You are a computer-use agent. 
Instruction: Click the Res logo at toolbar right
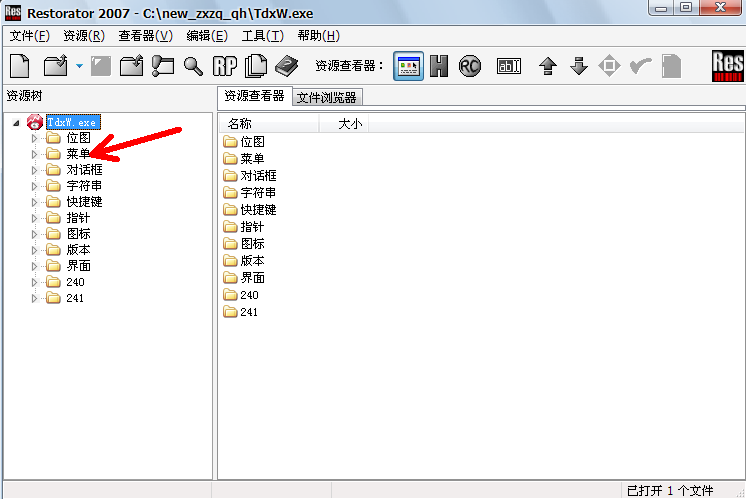coord(727,66)
